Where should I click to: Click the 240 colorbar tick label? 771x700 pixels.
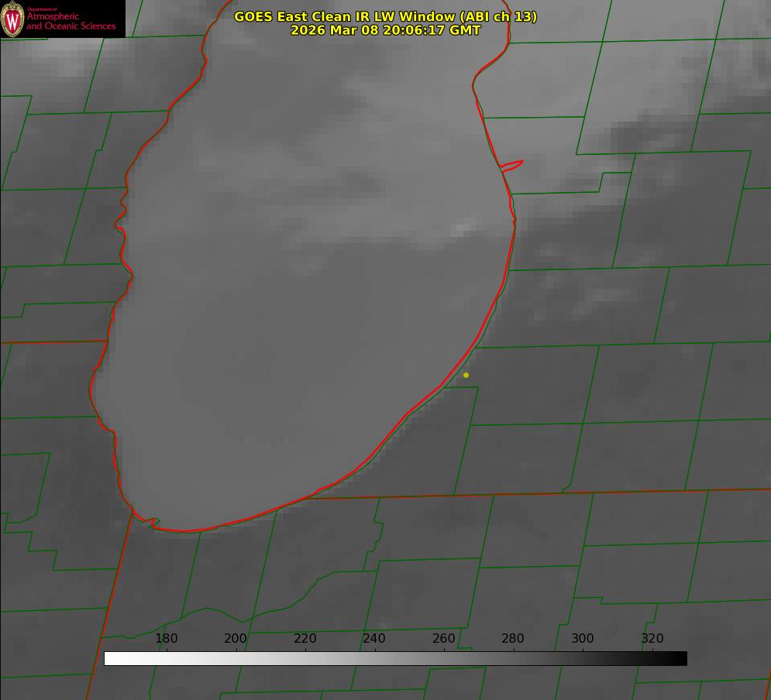pyautogui.click(x=374, y=639)
